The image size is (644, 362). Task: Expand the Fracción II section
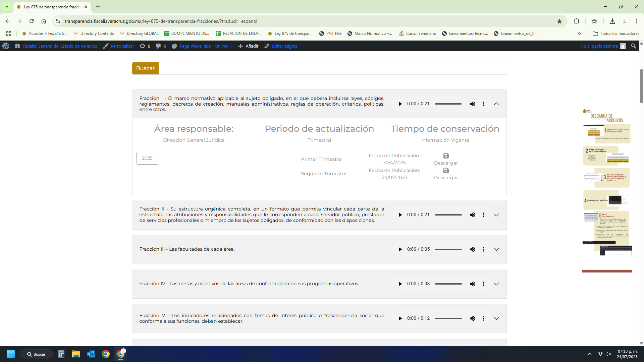tap(496, 215)
